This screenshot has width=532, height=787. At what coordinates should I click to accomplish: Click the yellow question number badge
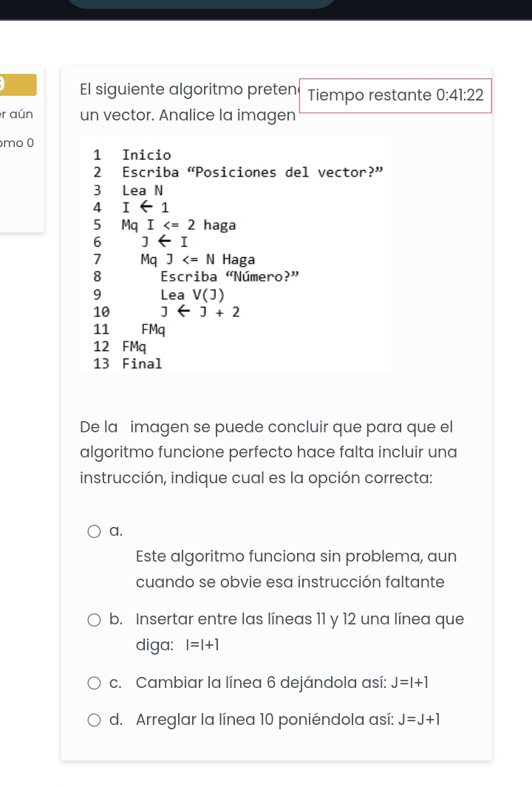18,85
